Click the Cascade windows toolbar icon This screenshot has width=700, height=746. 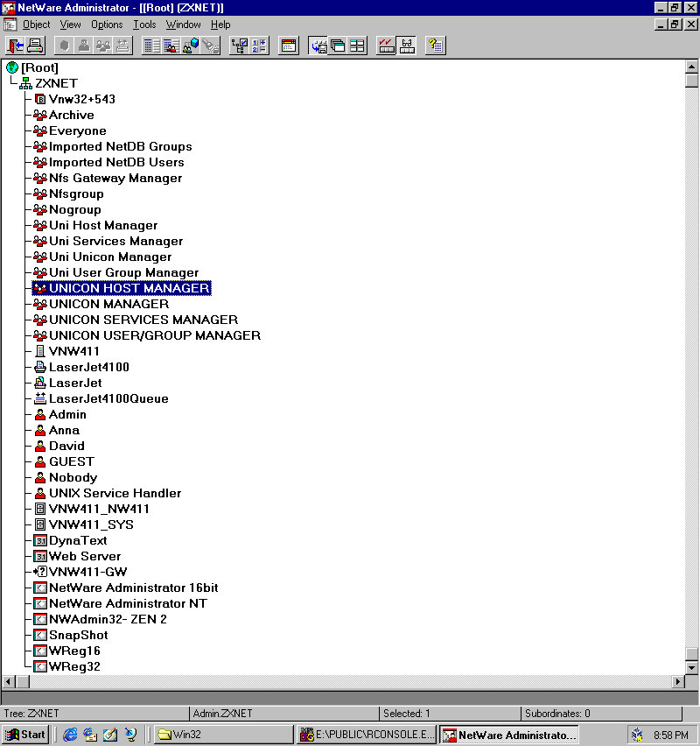tap(338, 46)
